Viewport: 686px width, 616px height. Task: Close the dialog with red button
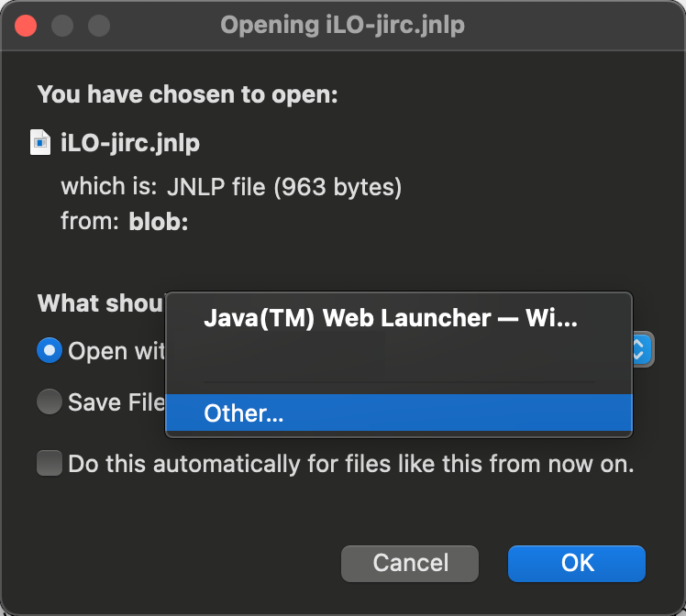click(26, 26)
